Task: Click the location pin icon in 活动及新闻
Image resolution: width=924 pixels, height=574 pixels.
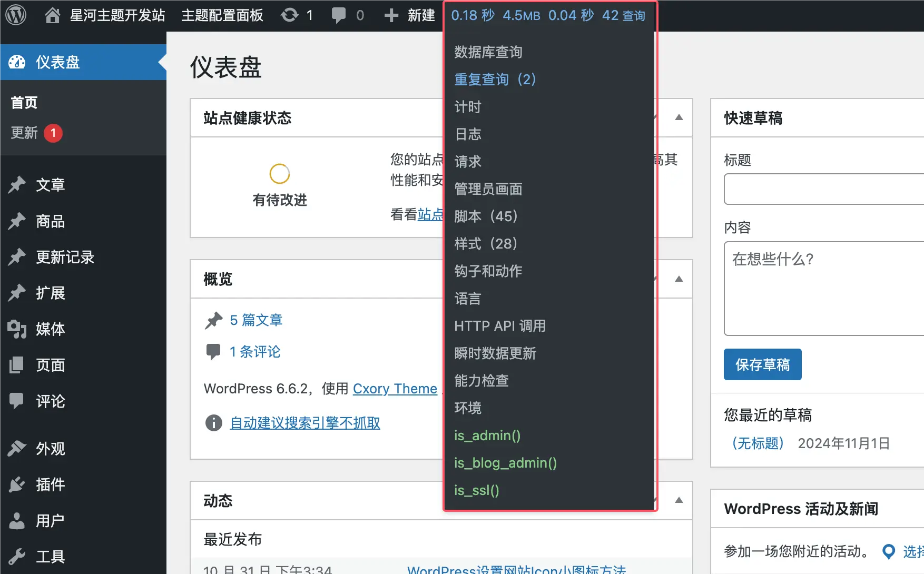Action: tap(889, 551)
